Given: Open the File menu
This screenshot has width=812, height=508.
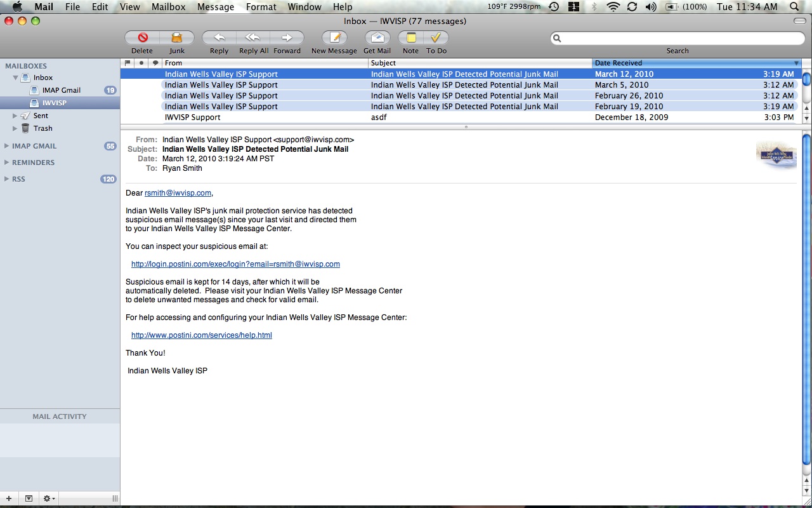Looking at the screenshot, I should (x=72, y=7).
